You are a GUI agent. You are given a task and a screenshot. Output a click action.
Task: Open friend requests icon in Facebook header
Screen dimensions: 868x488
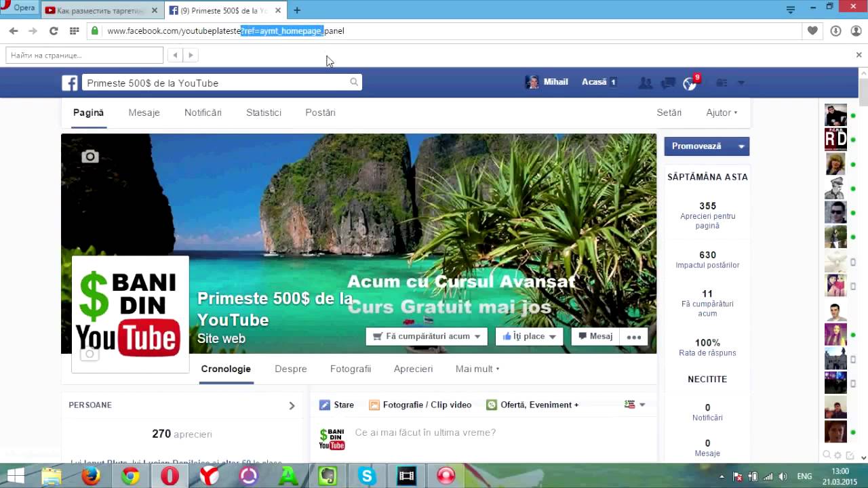pyautogui.click(x=645, y=83)
